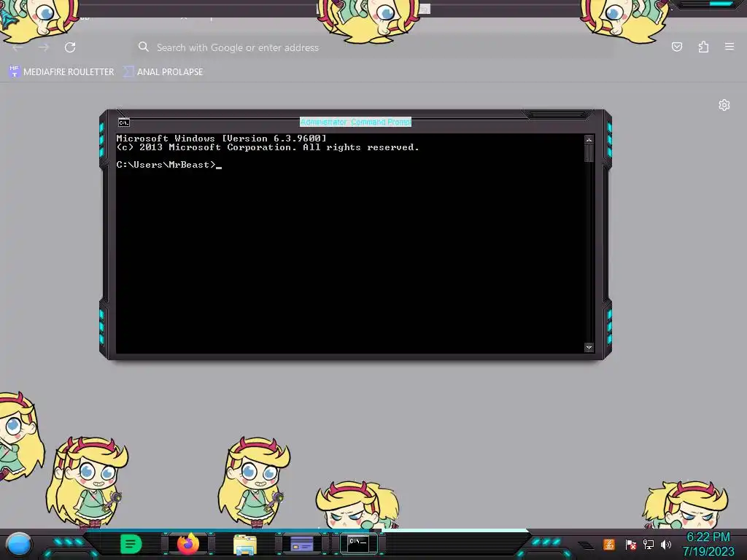
Task: Open the Action Center flag icon
Action: click(x=631, y=544)
